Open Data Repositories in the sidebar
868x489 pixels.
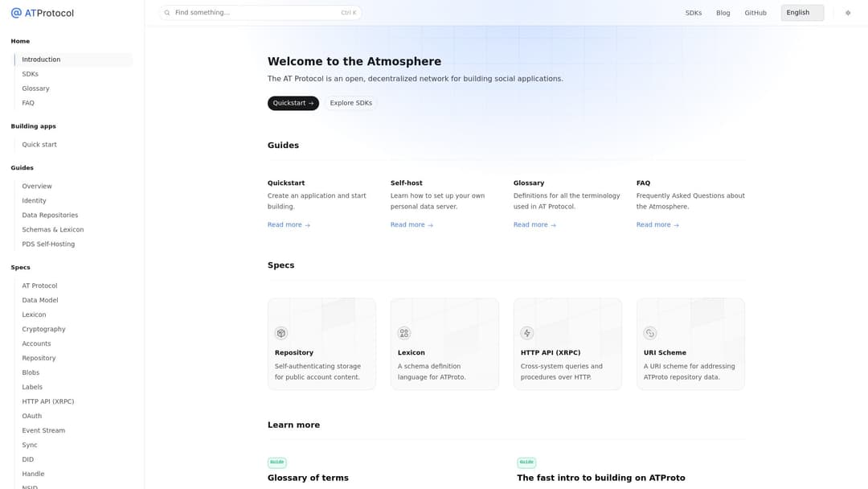click(x=50, y=215)
